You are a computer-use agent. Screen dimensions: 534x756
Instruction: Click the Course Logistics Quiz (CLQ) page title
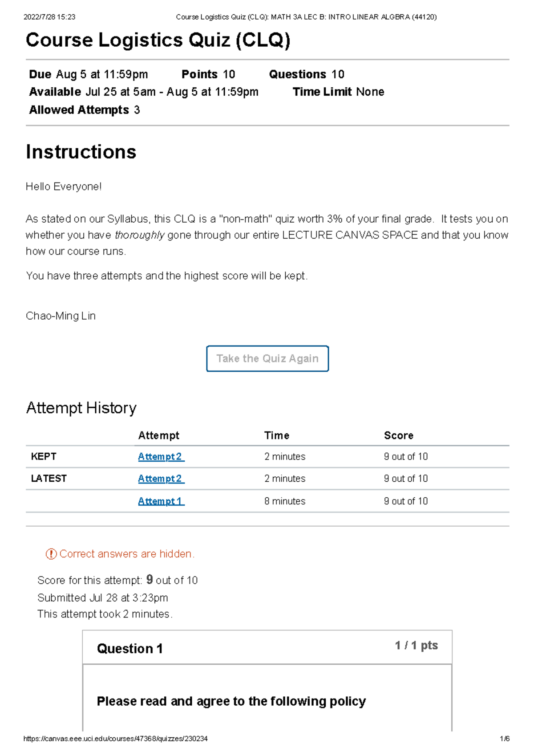click(x=158, y=40)
